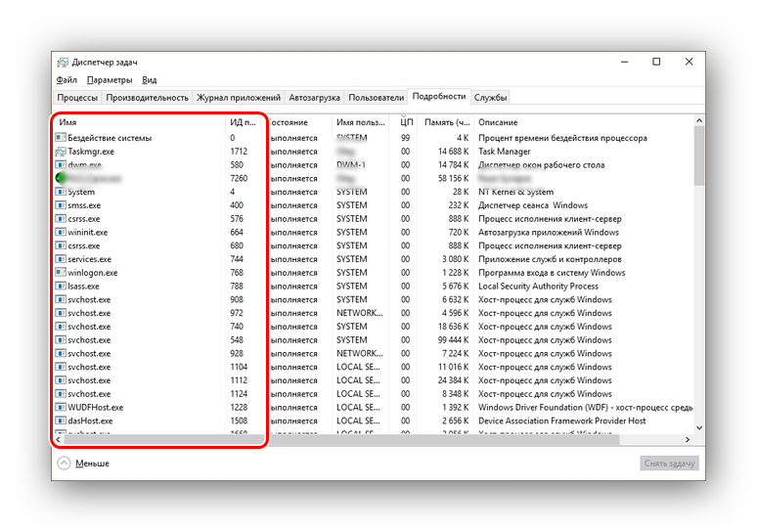Select the lsass.exe process name
Viewport: 757px width, 532px height.
83,287
